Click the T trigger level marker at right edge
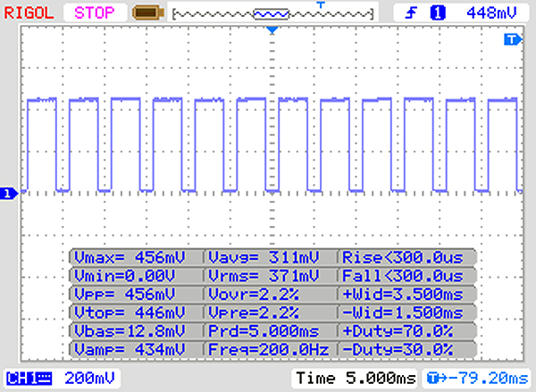The width and height of the screenshot is (536, 392). 513,39
